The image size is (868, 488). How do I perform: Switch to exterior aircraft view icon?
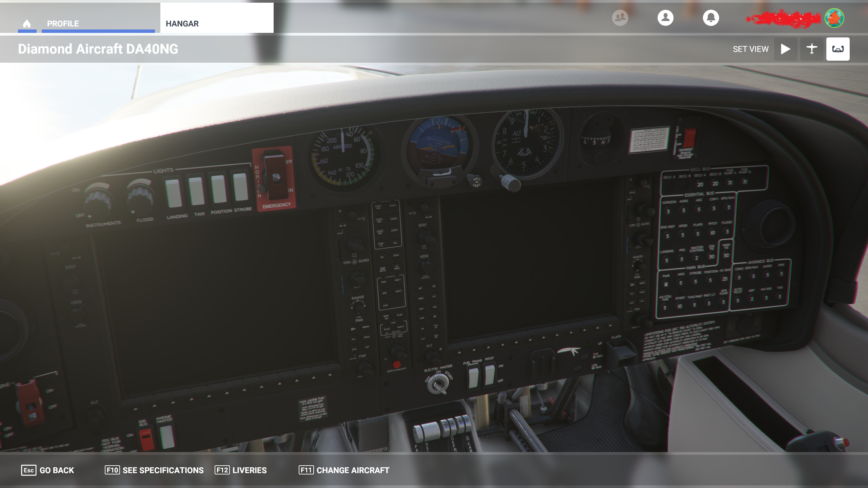[x=811, y=49]
